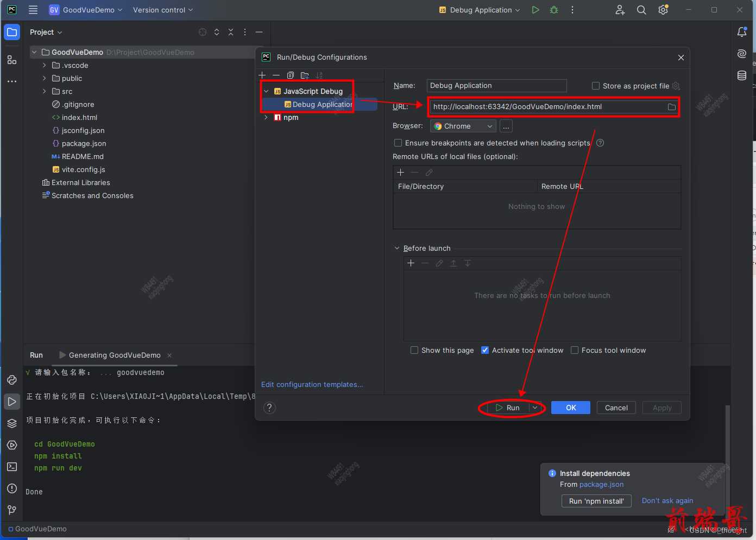The image size is (756, 540).
Task: Click Run 'npm install' notification button
Action: [596, 501]
